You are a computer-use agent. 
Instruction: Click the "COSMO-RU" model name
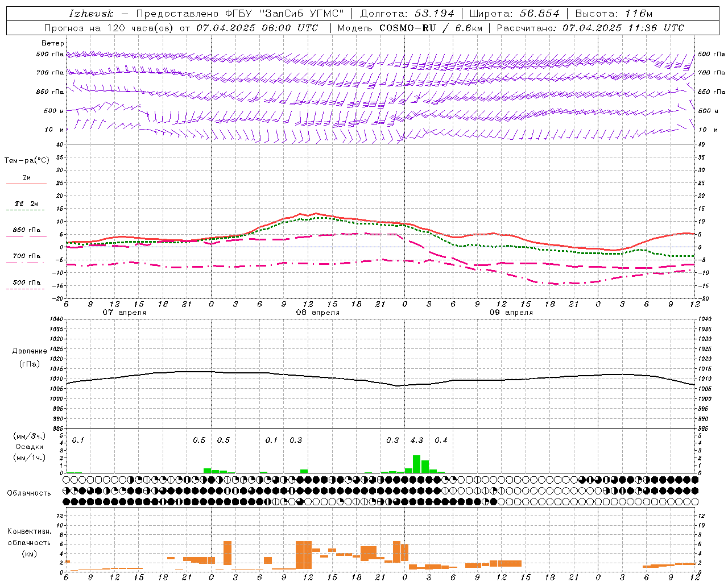point(408,28)
